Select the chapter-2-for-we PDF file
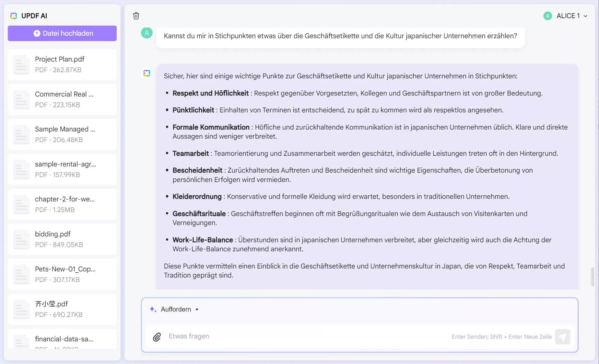The image size is (599, 364). pos(62,204)
